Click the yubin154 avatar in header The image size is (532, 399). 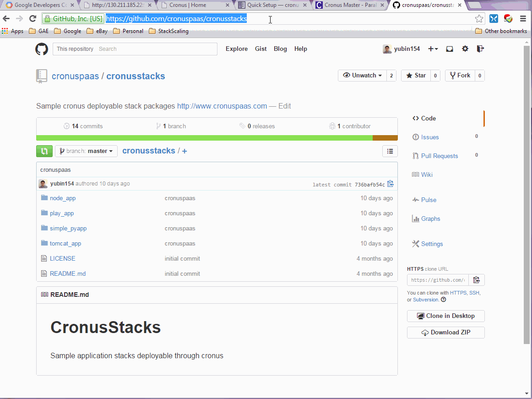[387, 49]
